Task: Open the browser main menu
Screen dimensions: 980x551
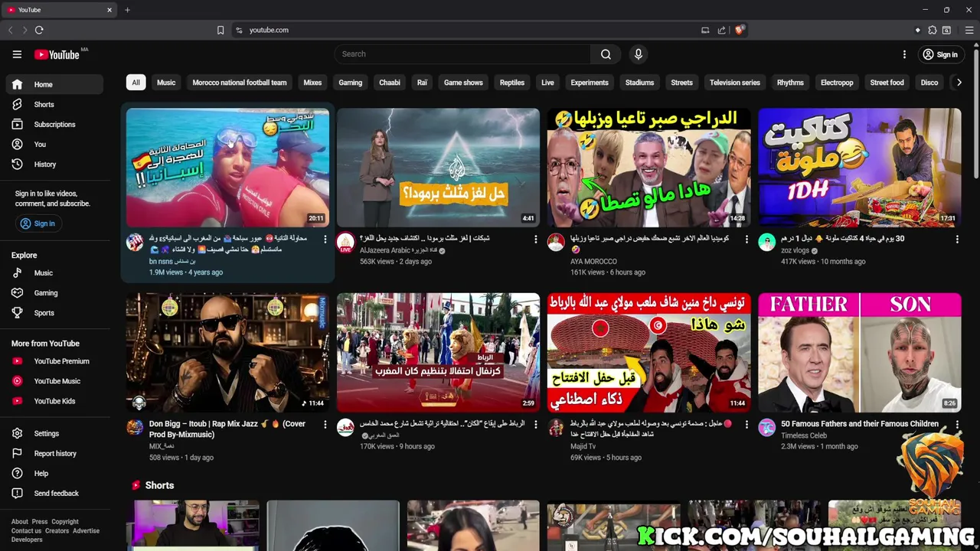Action: tap(969, 30)
